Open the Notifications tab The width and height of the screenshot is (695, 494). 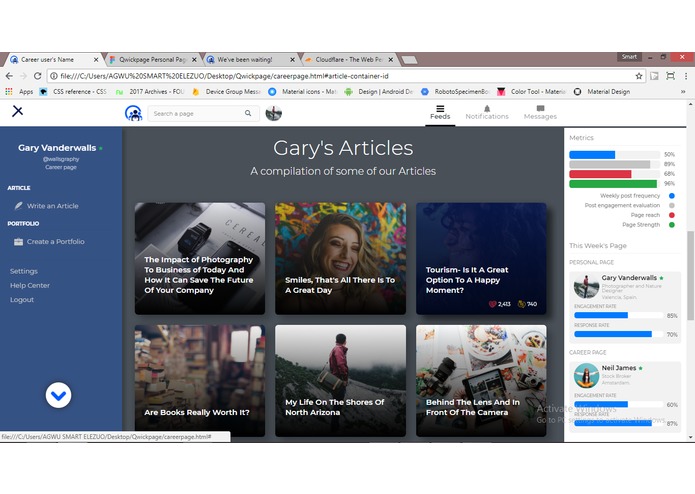point(487,113)
